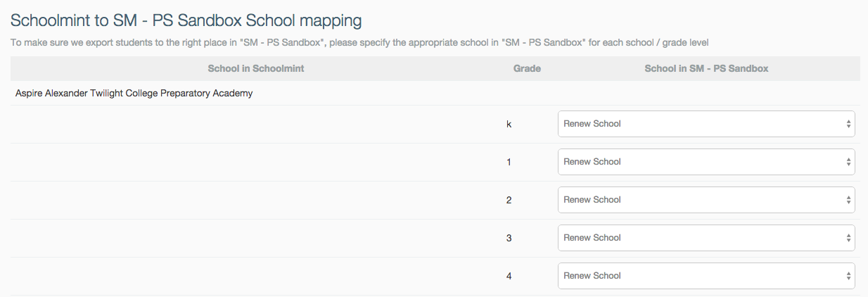Click the grade 2 label
Image resolution: width=868 pixels, height=297 pixels.
[509, 201]
